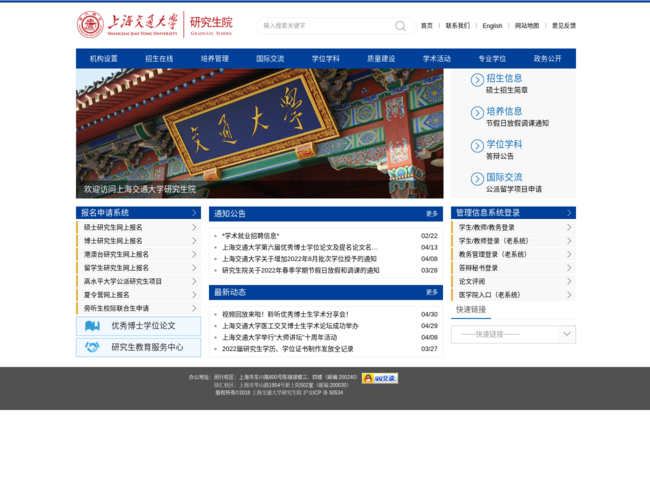Viewport: 650px width, 500px height.
Task: Open the "学术就业招聘信息" notice
Action: coord(250,236)
